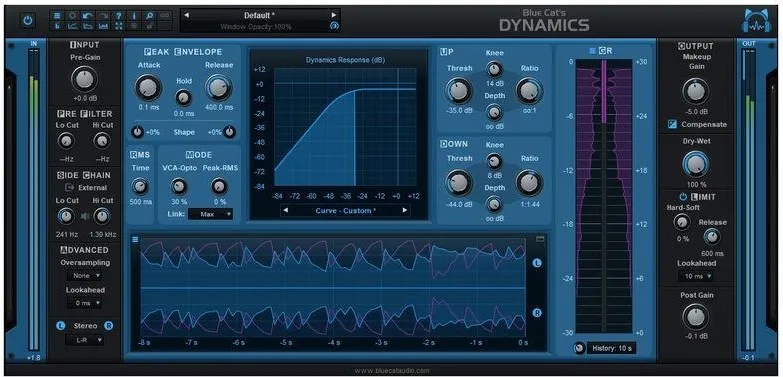Open the Default preset name menu
This screenshot has height=377, width=783.
click(260, 15)
